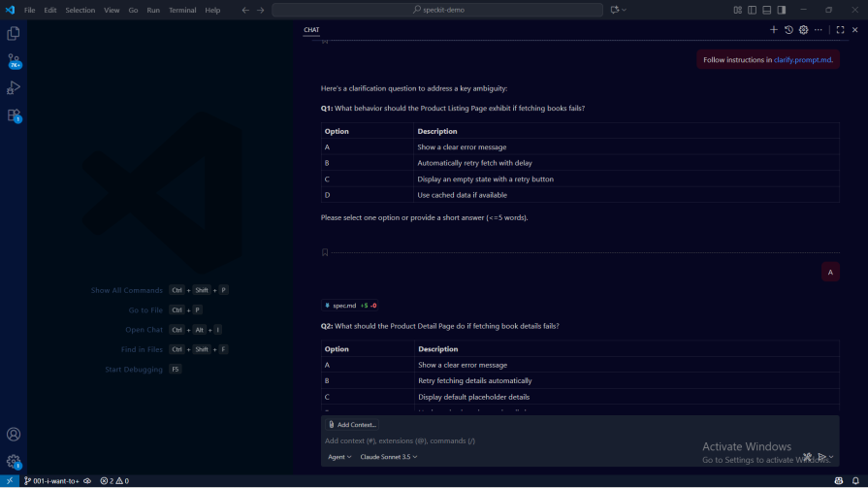The width and height of the screenshot is (868, 488).
Task: Toggle the secondary side bar layout button
Action: 781,10
